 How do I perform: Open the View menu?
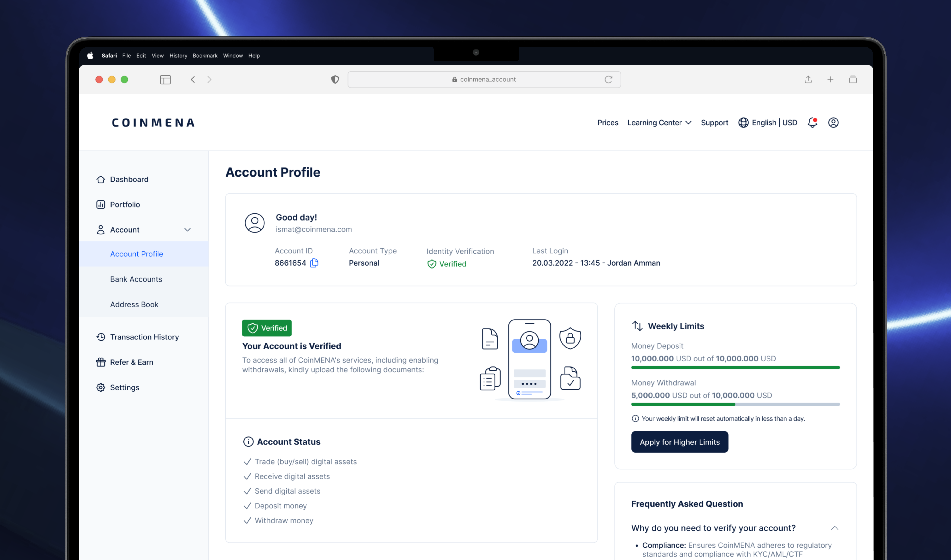tap(158, 56)
